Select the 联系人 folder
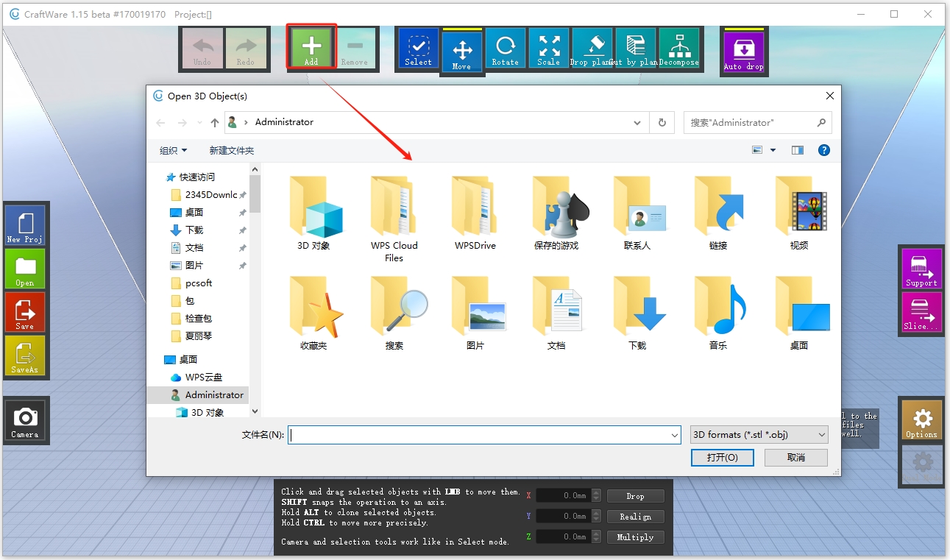This screenshot has height=560, width=950. click(637, 213)
